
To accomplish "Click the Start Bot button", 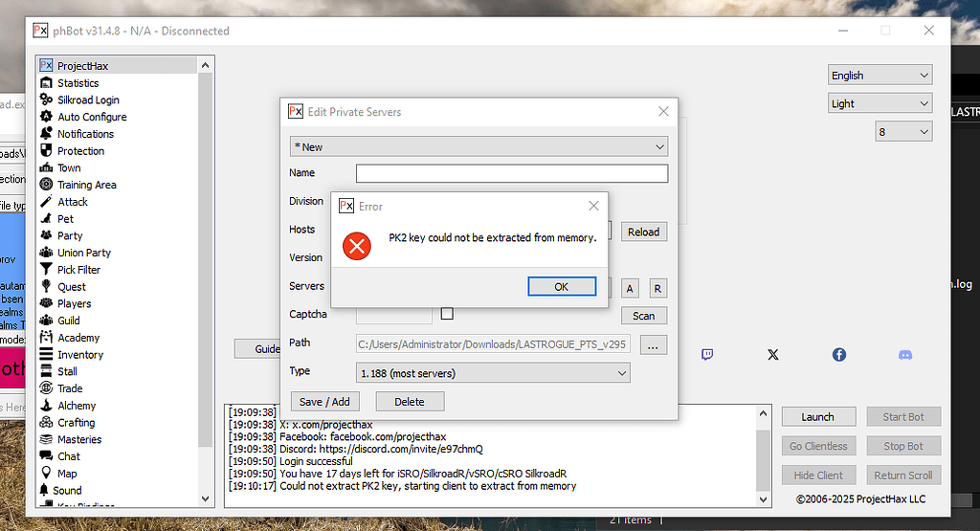I will (x=903, y=417).
